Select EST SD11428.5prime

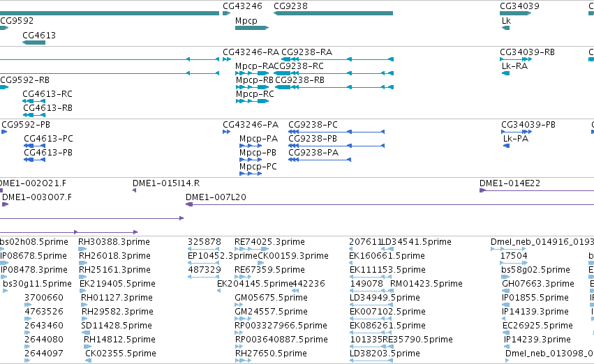[x=117, y=326]
